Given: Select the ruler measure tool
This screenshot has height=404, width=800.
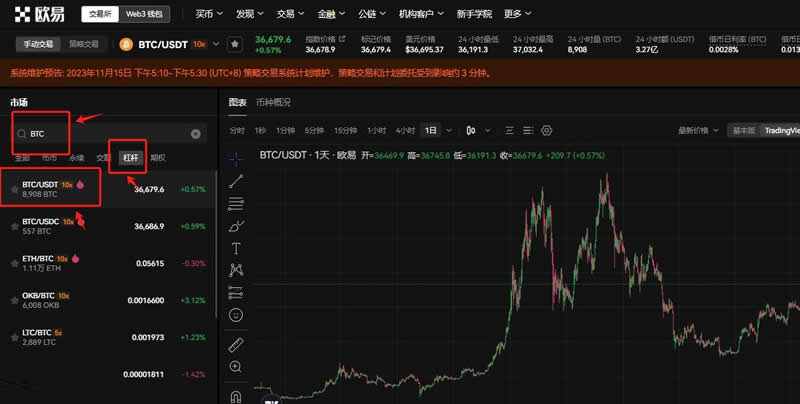Looking at the screenshot, I should click(x=236, y=345).
